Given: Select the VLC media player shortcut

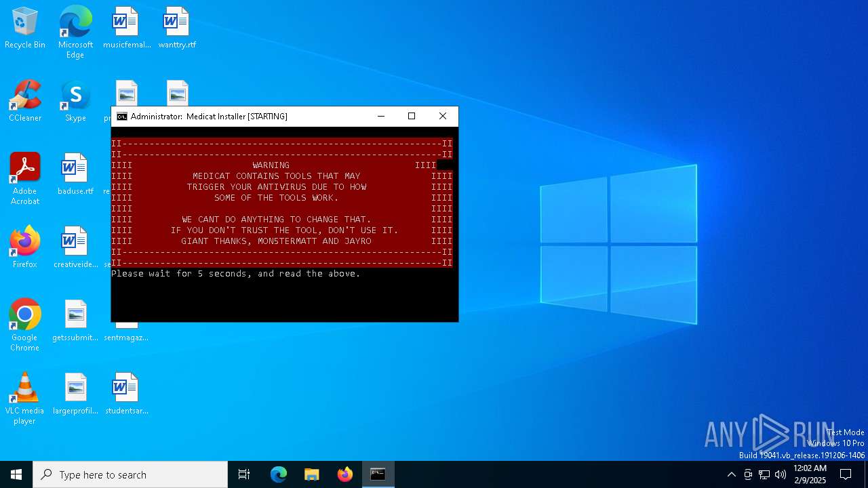Looking at the screenshot, I should pyautogui.click(x=25, y=399).
